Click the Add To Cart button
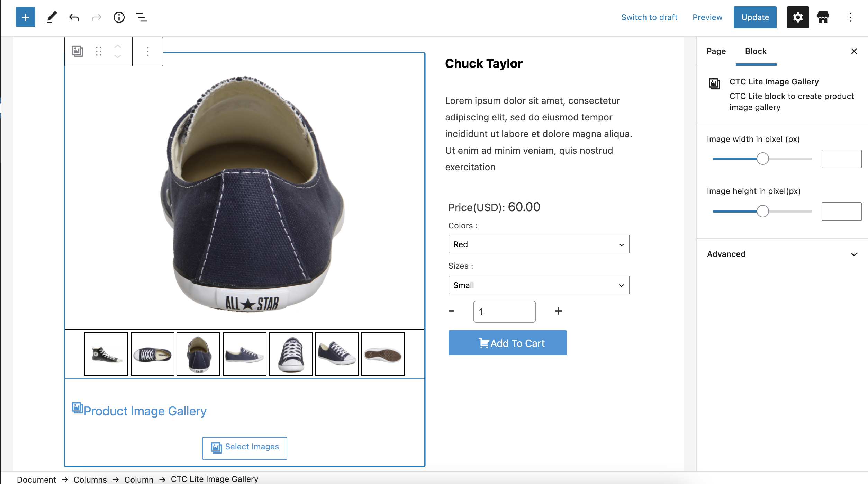This screenshot has width=868, height=484. pos(507,343)
